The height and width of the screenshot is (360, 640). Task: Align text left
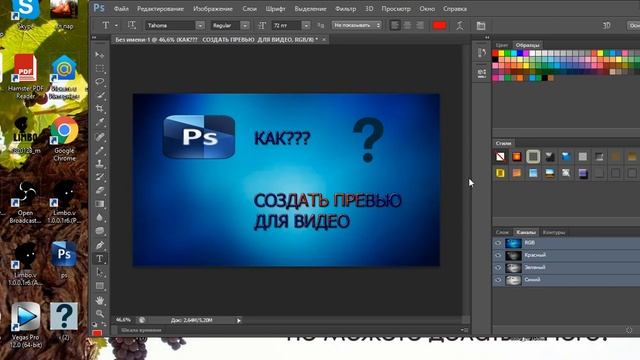tap(395, 25)
